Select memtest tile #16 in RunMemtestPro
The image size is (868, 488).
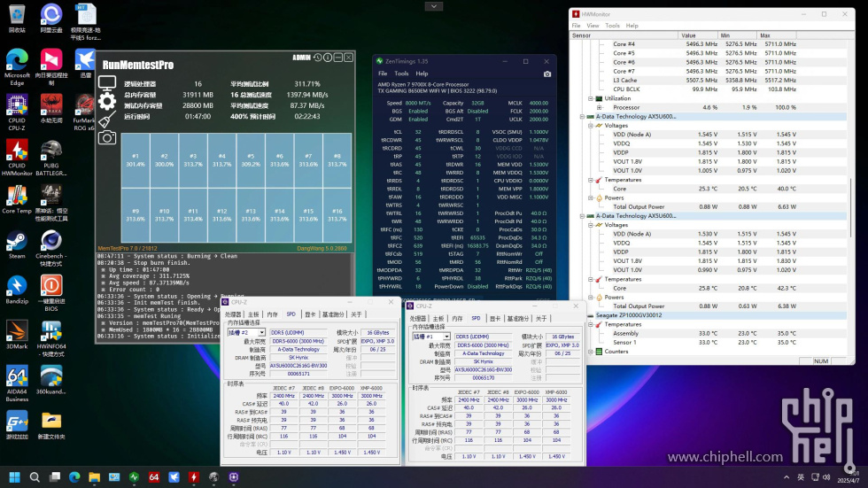(x=337, y=214)
